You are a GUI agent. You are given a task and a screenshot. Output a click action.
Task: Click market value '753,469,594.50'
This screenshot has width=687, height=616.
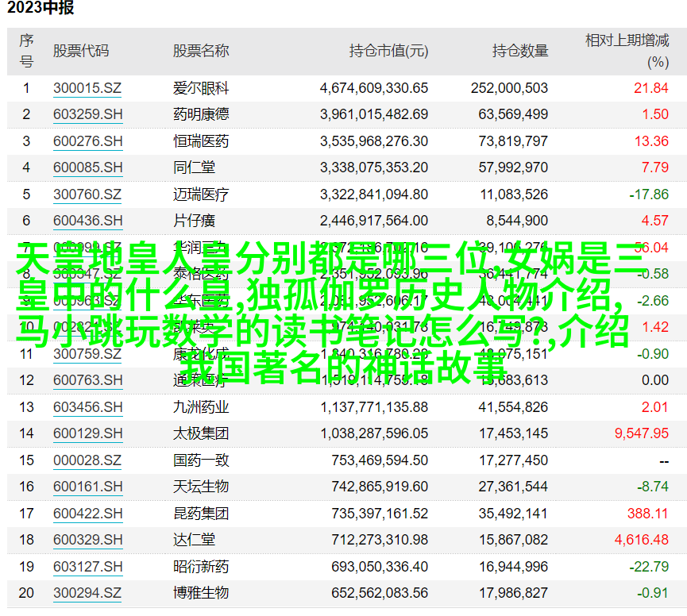(x=380, y=460)
